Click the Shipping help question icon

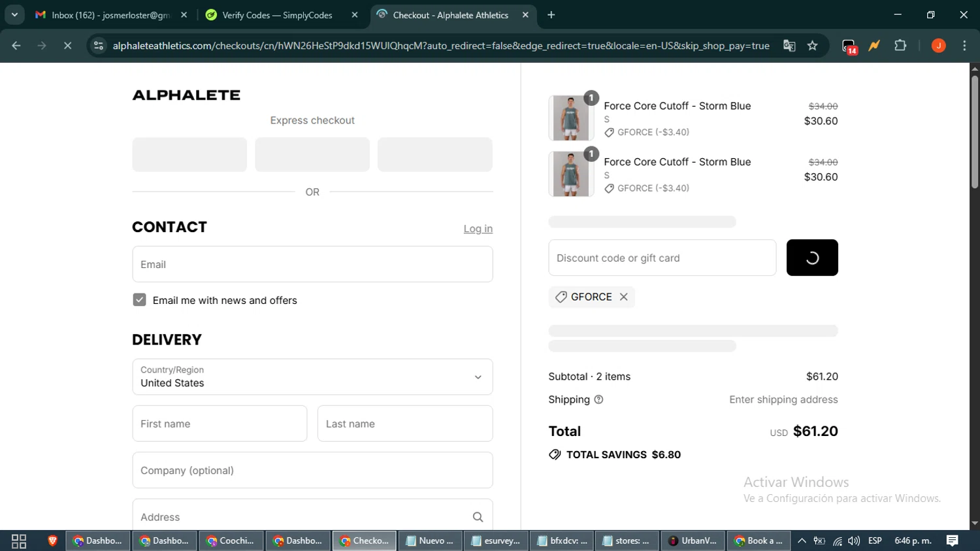pyautogui.click(x=598, y=399)
